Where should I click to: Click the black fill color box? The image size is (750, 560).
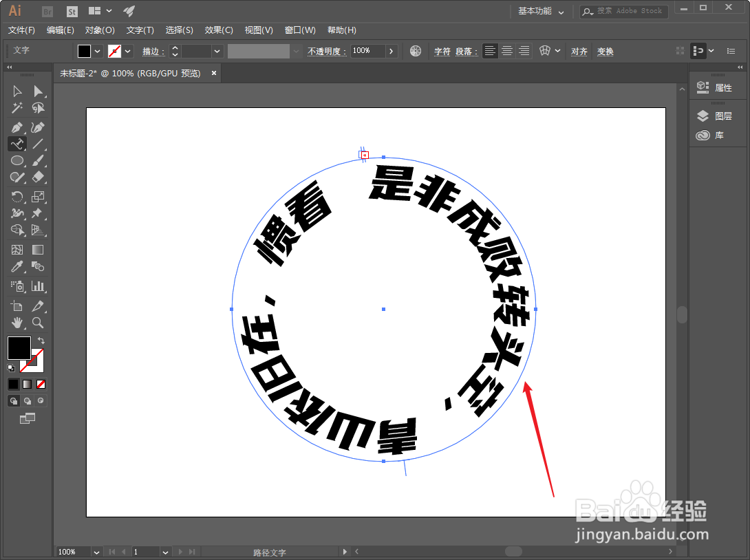(19, 347)
